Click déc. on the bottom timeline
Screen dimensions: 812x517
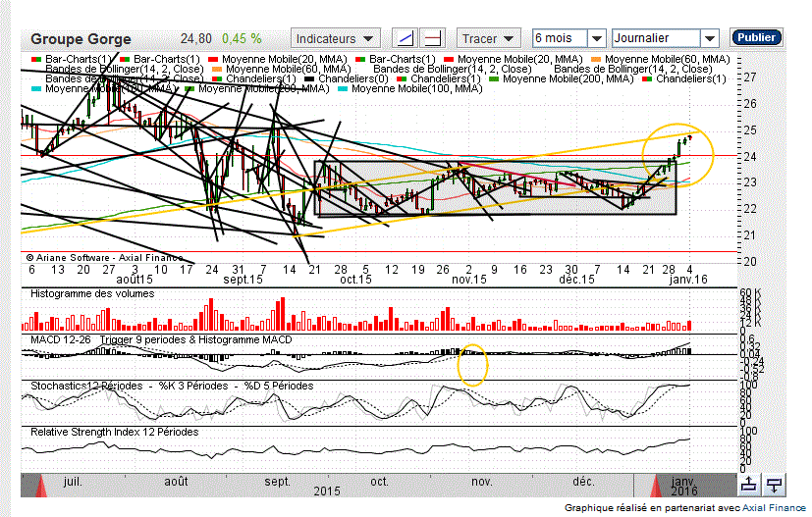tap(583, 482)
